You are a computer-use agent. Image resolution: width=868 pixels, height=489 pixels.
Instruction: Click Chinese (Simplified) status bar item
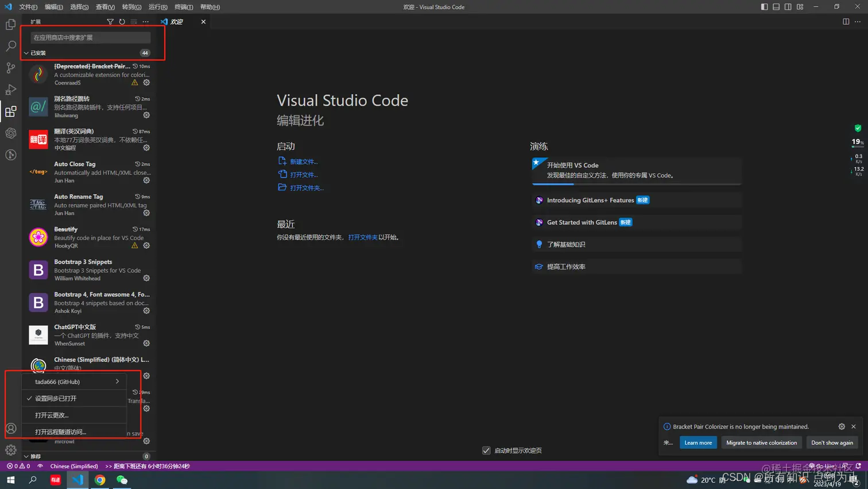pos(74,466)
